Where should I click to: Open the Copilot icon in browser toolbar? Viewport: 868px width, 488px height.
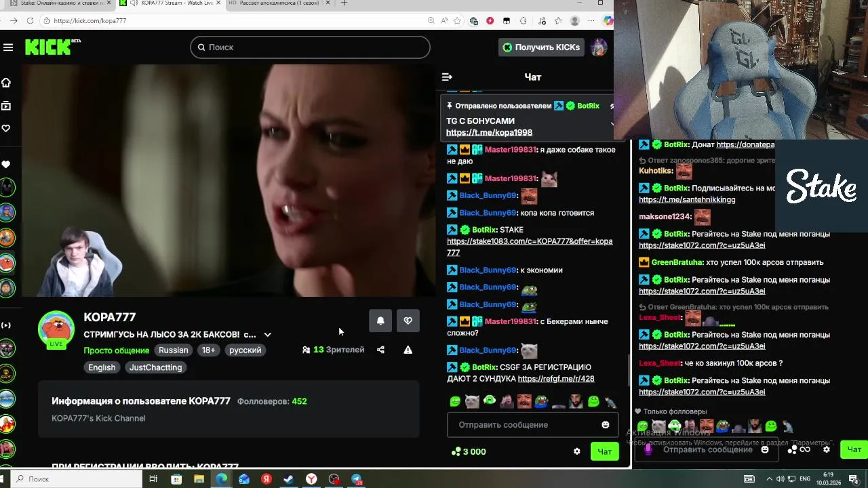(x=608, y=21)
